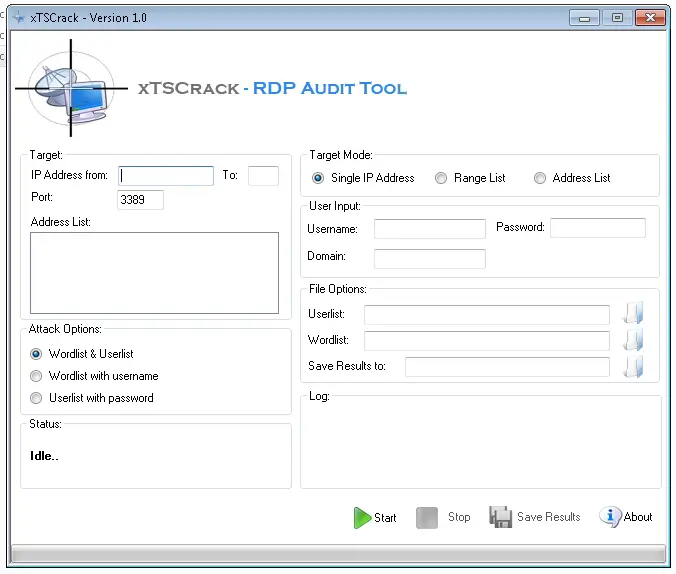Browse for Userlist file icon

[632, 314]
